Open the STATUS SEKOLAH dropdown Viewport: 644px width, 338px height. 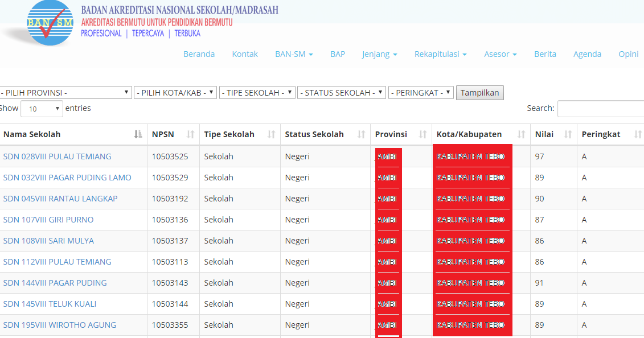[x=341, y=92]
